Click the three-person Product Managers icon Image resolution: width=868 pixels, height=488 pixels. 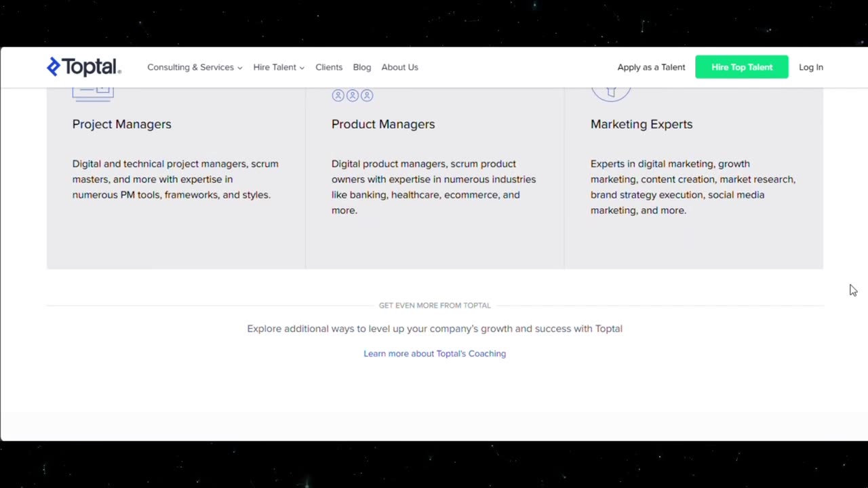click(x=352, y=96)
